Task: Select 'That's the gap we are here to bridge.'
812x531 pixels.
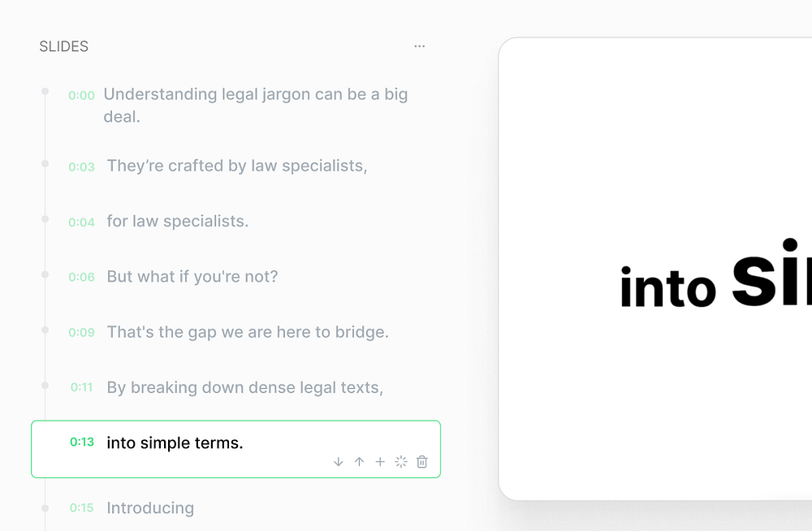Action: coord(248,332)
